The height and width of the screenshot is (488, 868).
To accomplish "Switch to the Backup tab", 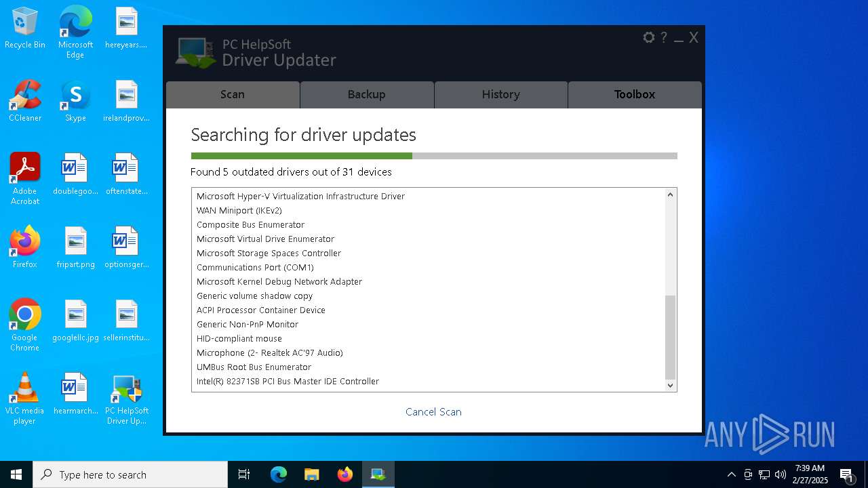I will pos(367,95).
